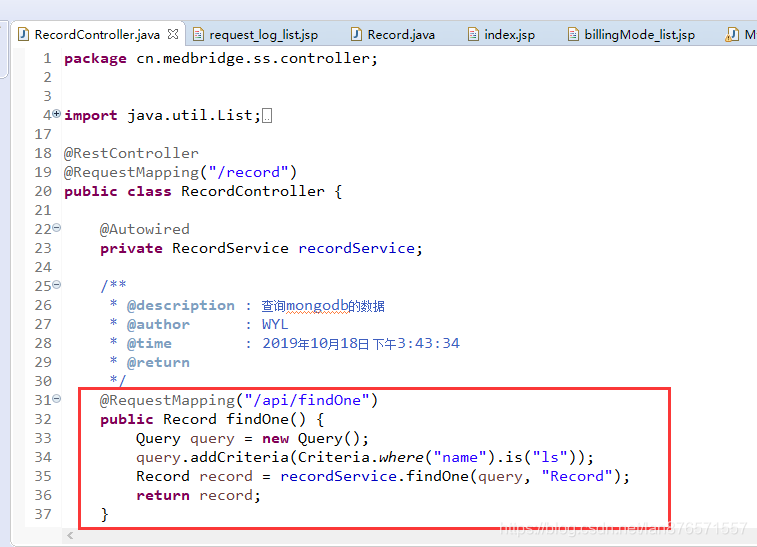Viewport: 757px width, 547px height.
Task: Click on "cn.medbridge.ss.controller;" text
Action: click(x=257, y=58)
